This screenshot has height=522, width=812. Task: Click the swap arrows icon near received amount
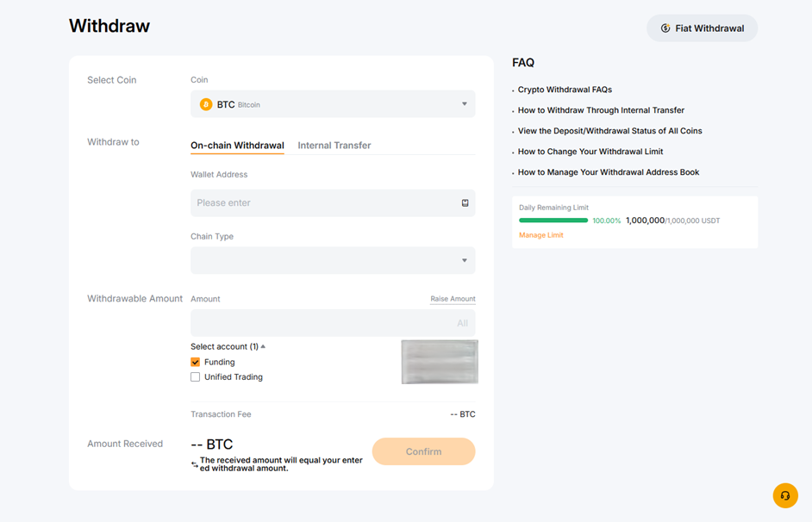click(x=195, y=464)
